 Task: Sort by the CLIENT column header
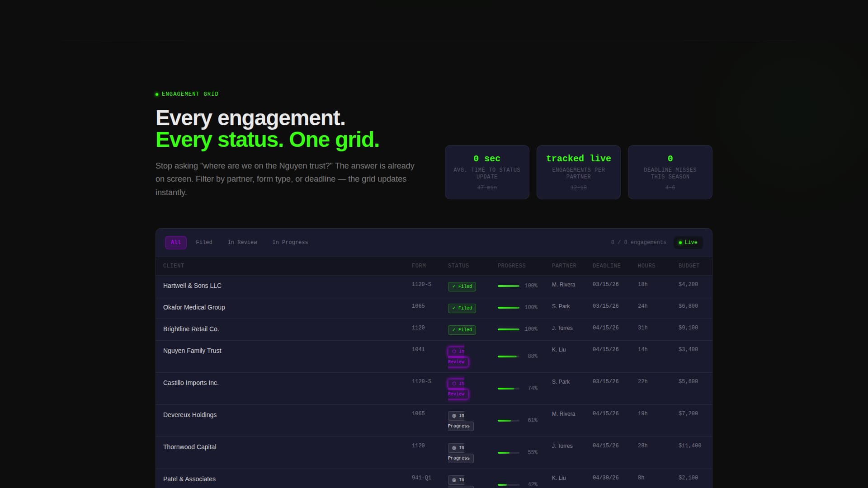click(x=174, y=266)
